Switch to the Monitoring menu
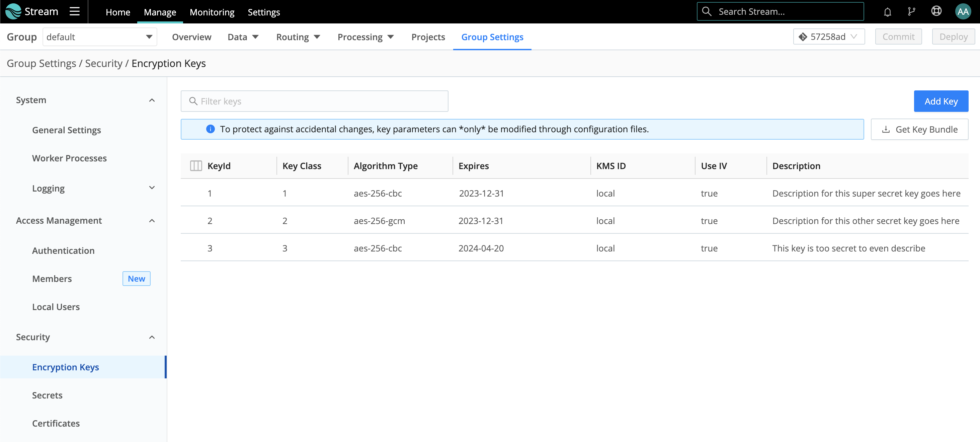 click(x=212, y=12)
